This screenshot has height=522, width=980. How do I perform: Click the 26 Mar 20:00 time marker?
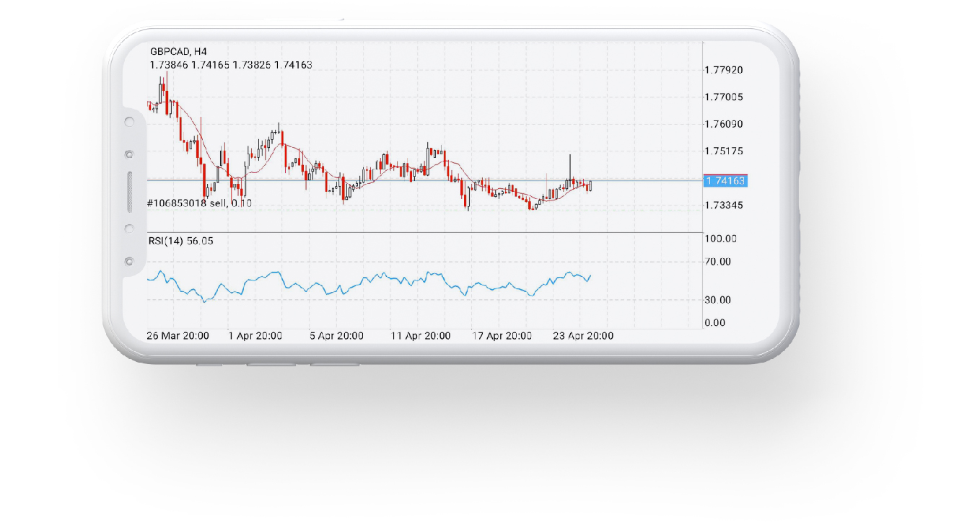point(178,336)
